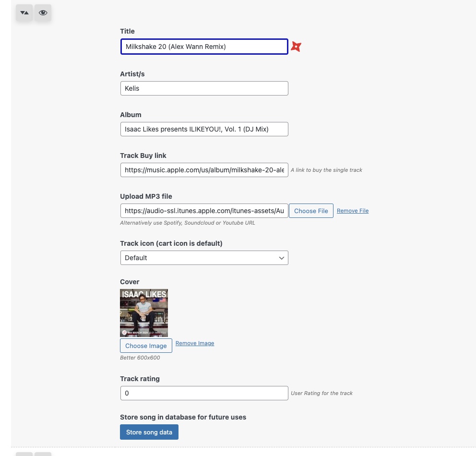The height and width of the screenshot is (456, 476).
Task: Click the Track rating number field
Action: [204, 393]
